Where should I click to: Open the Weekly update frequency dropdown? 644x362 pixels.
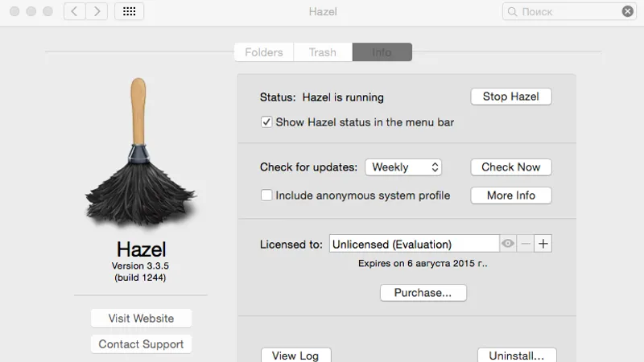pos(403,167)
